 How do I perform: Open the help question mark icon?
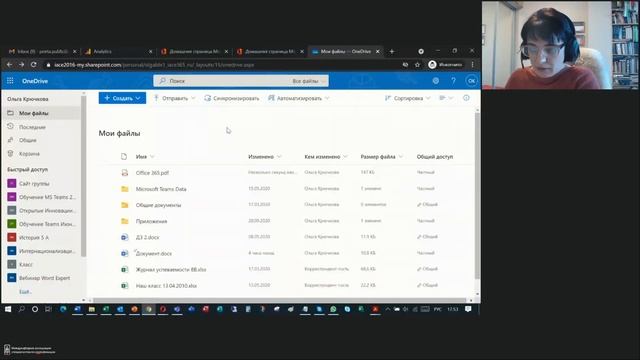coord(453,81)
